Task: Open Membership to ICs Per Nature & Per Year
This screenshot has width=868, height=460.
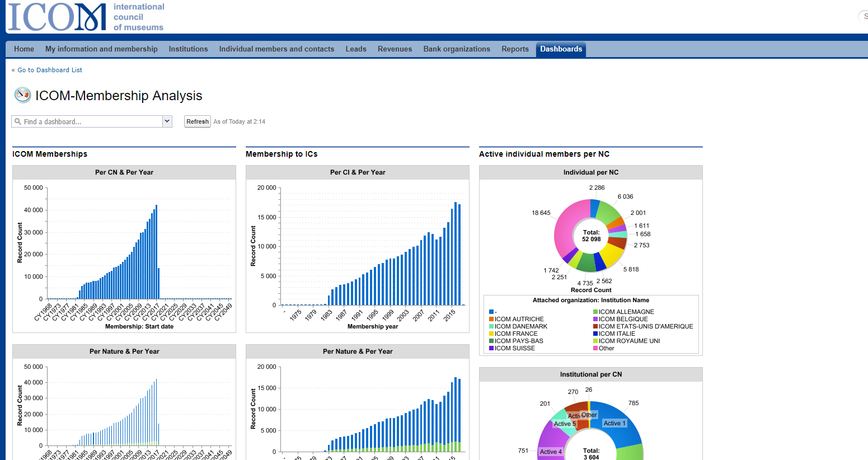Action: [x=358, y=351]
